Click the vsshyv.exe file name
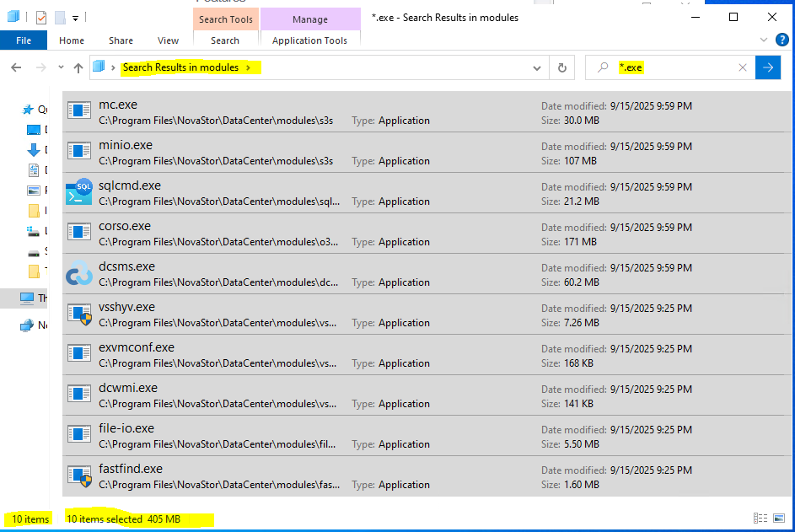 (126, 308)
